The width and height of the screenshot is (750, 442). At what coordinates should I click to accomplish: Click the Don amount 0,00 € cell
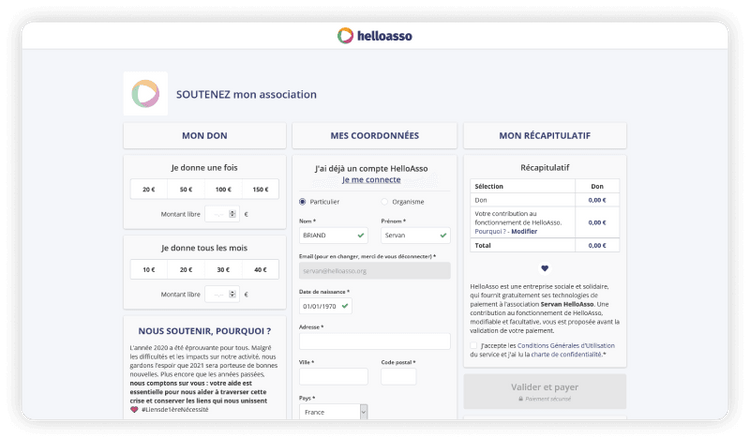(597, 200)
